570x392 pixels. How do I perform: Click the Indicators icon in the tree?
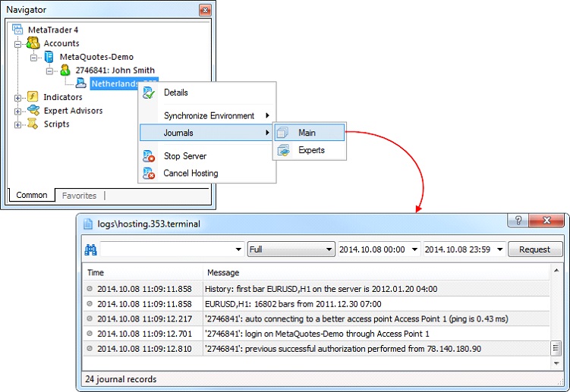33,97
